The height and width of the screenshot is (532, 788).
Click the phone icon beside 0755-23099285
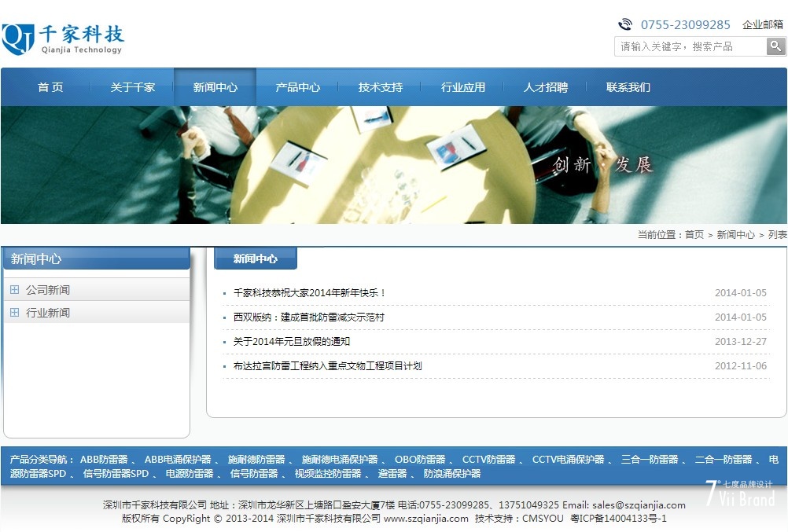tap(625, 24)
